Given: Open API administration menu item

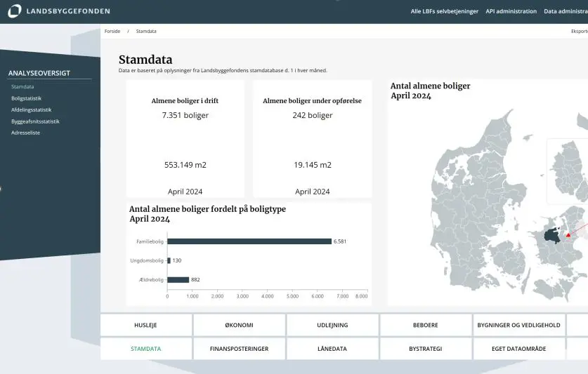Looking at the screenshot, I should [511, 11].
